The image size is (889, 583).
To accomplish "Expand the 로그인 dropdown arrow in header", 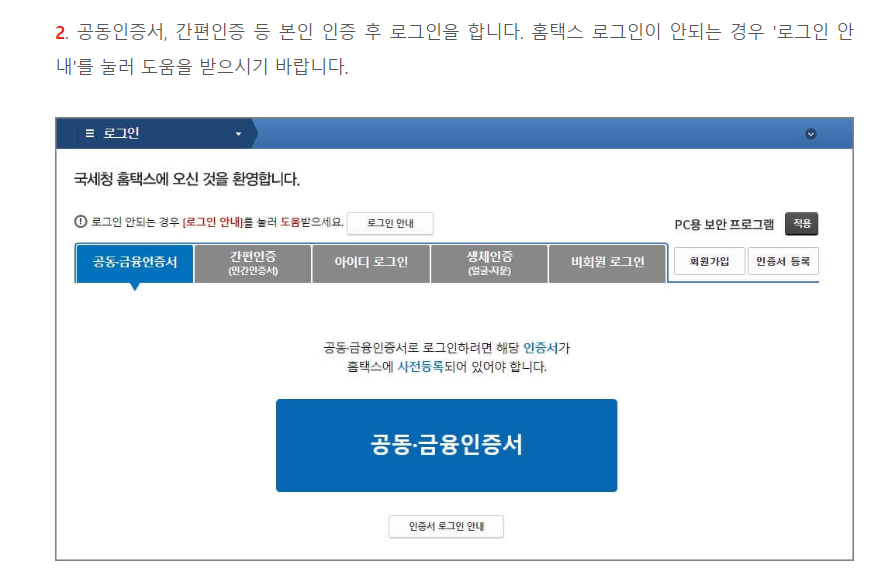I will [238, 134].
